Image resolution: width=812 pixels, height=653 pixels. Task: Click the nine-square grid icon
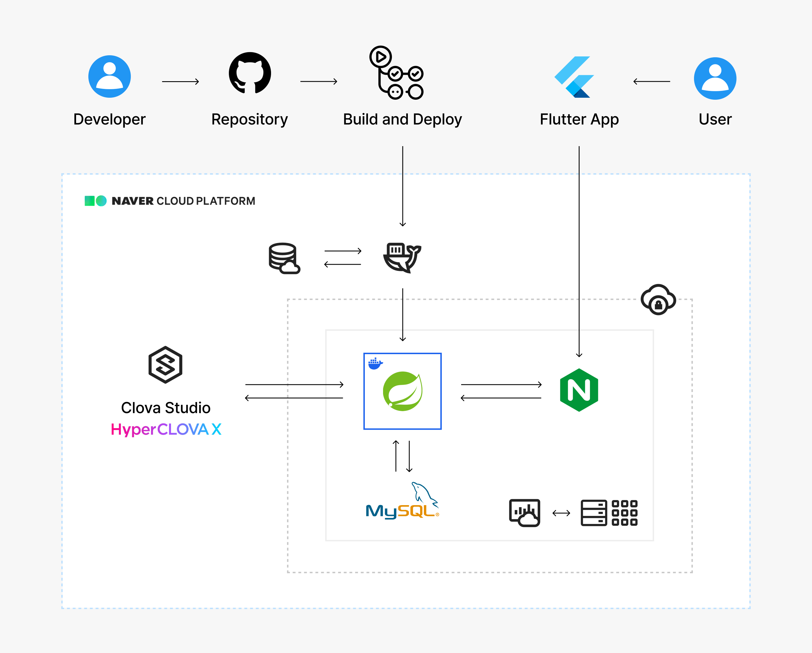[x=625, y=513]
